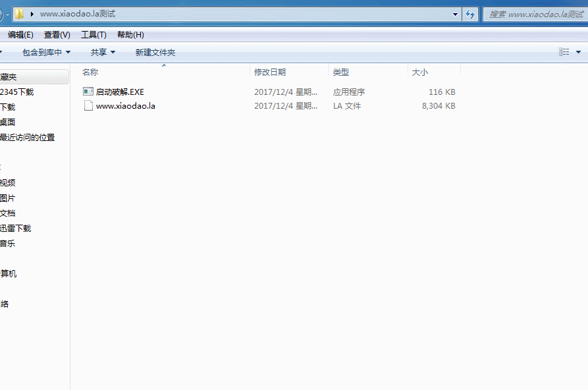Click the folder icon in address bar
The image size is (588, 390).
tap(20, 14)
